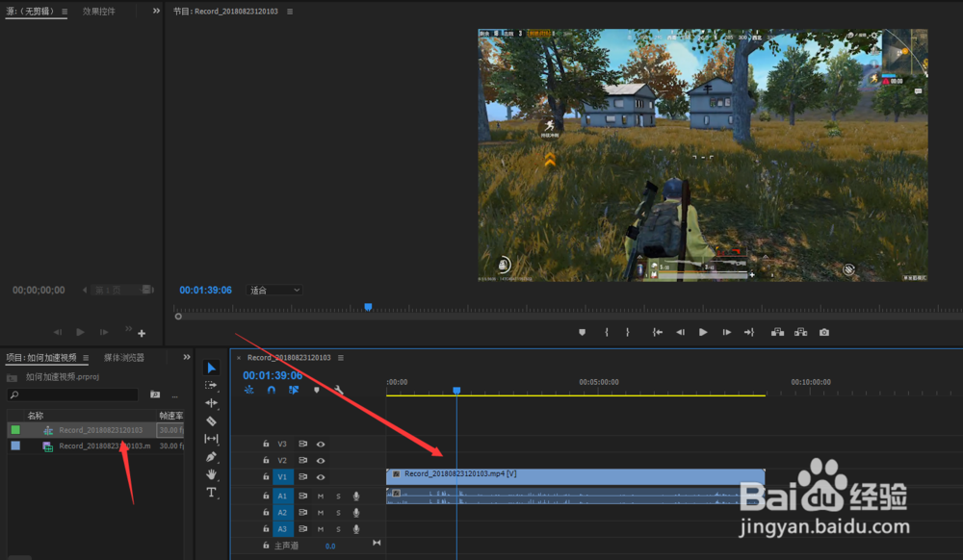Select the Ripple Edit tool
Image resolution: width=963 pixels, height=560 pixels.
coord(211,403)
